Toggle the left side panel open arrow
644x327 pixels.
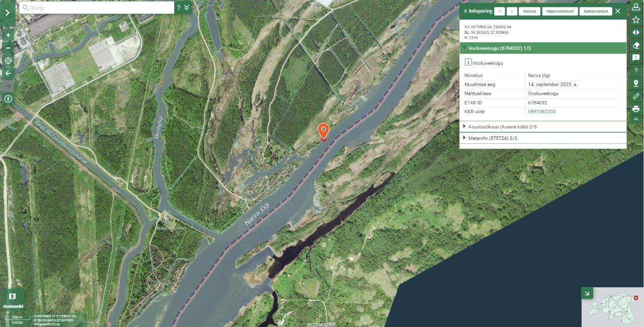point(7,13)
